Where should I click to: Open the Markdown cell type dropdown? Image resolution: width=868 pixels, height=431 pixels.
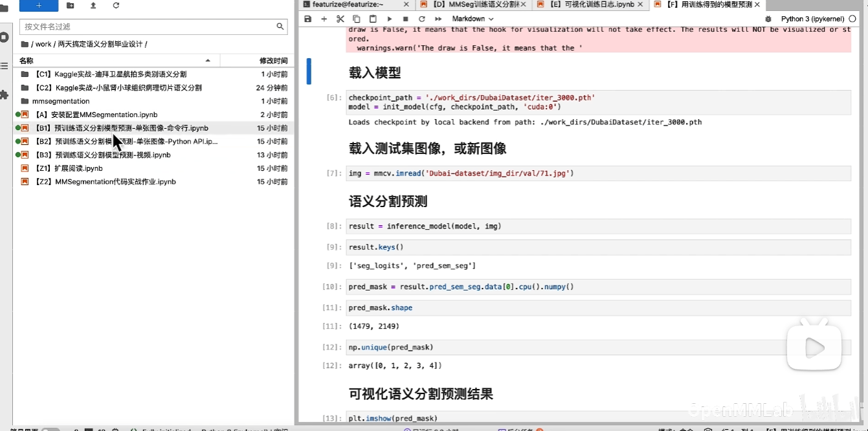[x=473, y=19]
